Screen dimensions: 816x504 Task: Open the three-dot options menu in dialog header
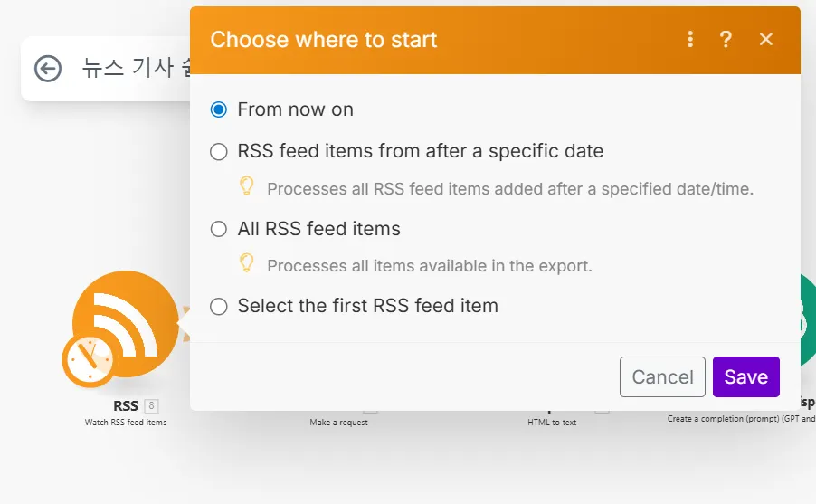coord(690,39)
